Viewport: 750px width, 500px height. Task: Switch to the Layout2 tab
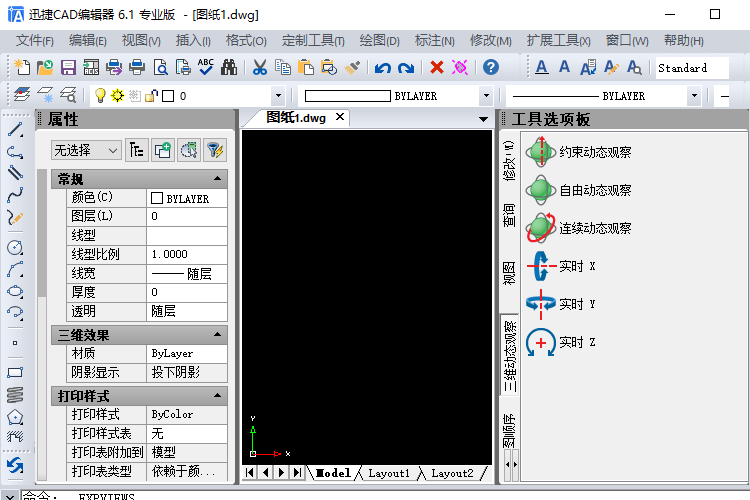(x=452, y=473)
